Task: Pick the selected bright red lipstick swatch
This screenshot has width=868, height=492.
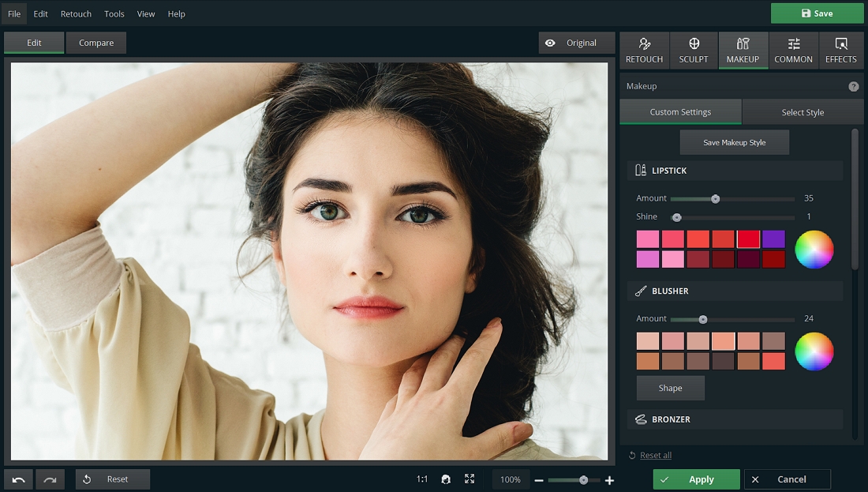Action: coord(748,239)
